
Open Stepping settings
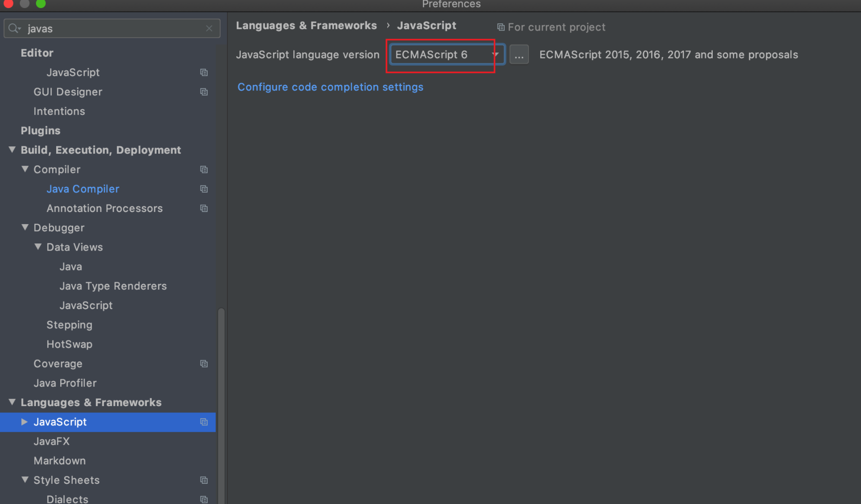point(69,325)
